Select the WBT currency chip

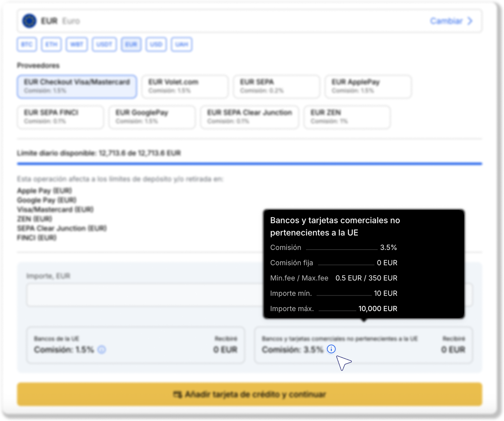pos(77,44)
